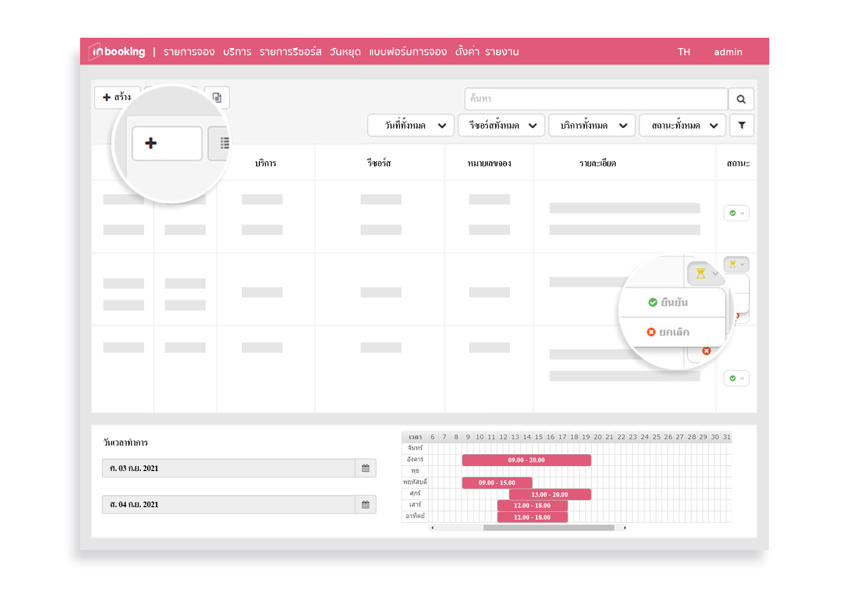Expand the วันที่ทั้งหมด date dropdown

(x=411, y=126)
